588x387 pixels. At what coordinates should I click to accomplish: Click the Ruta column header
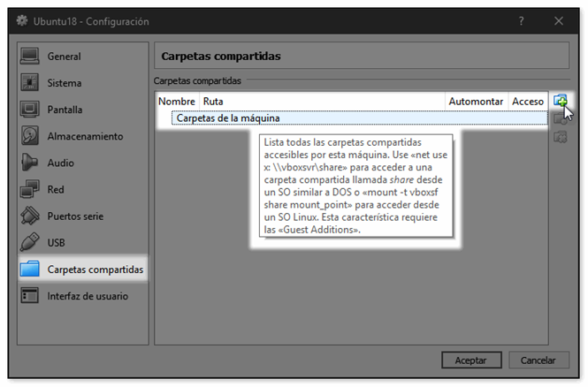tap(322, 101)
